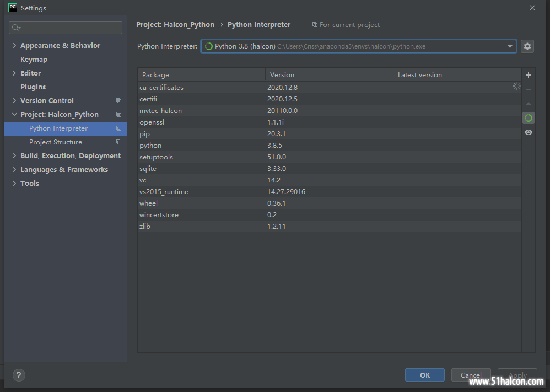Expand the Editor section
This screenshot has width=550, height=392.
[x=14, y=73]
